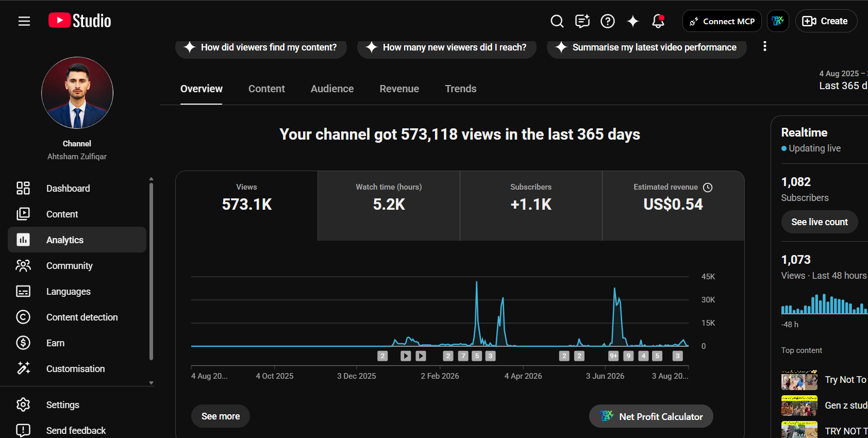Open Community in the sidebar
Image resolution: width=868 pixels, height=438 pixels.
click(x=77, y=266)
